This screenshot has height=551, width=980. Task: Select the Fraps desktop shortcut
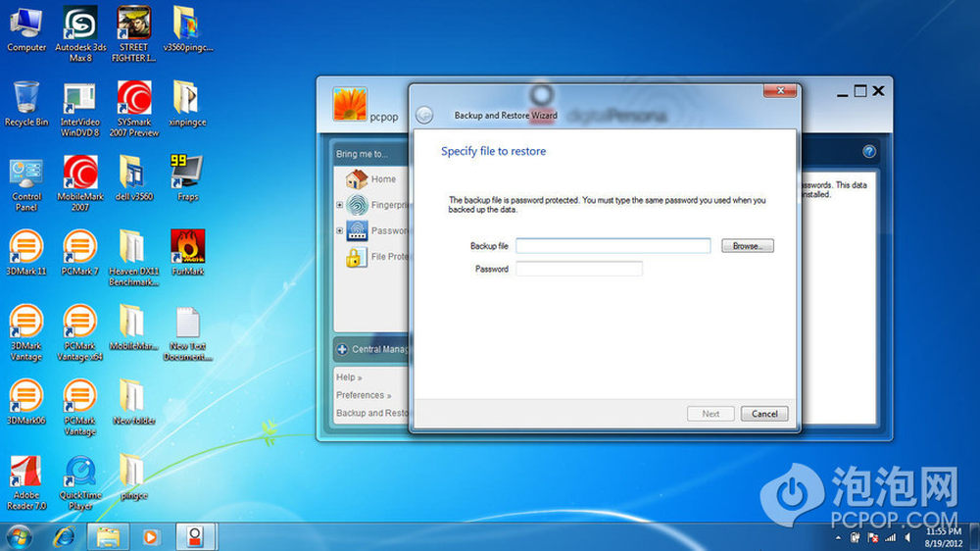pyautogui.click(x=187, y=178)
